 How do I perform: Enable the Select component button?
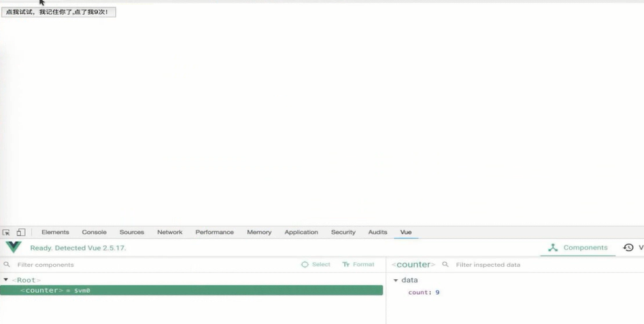pos(316,264)
